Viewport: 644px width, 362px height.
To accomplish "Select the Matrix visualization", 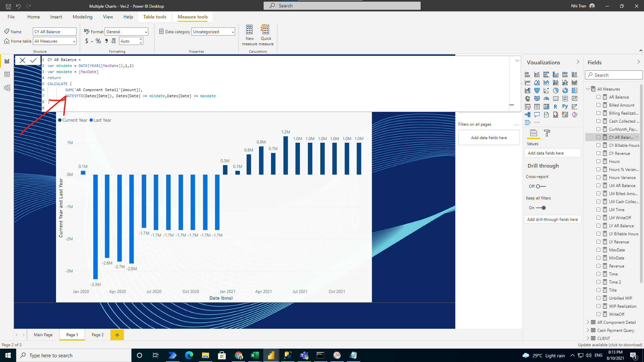I will click(x=546, y=107).
